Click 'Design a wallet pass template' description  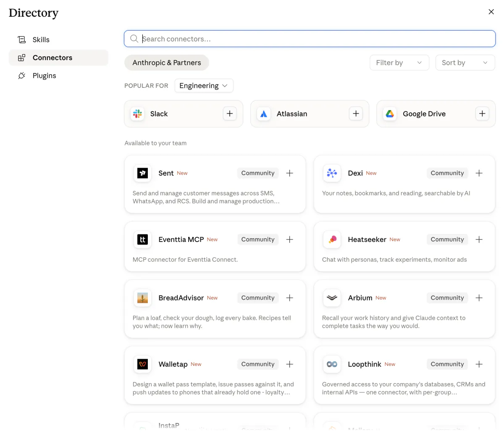213,388
